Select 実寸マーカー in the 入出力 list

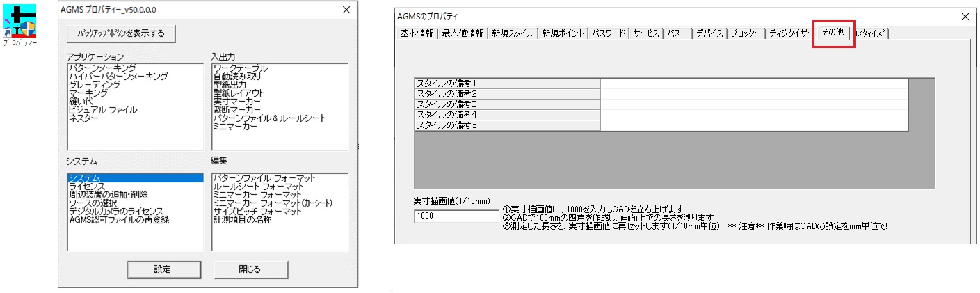pos(236,102)
